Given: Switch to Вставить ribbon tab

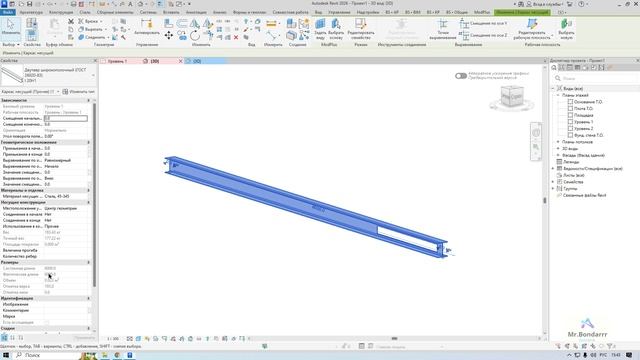Looking at the screenshot, I should point(171,12).
